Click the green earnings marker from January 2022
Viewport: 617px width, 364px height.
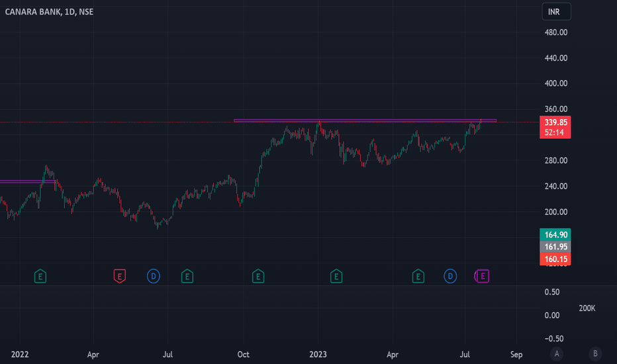click(40, 276)
